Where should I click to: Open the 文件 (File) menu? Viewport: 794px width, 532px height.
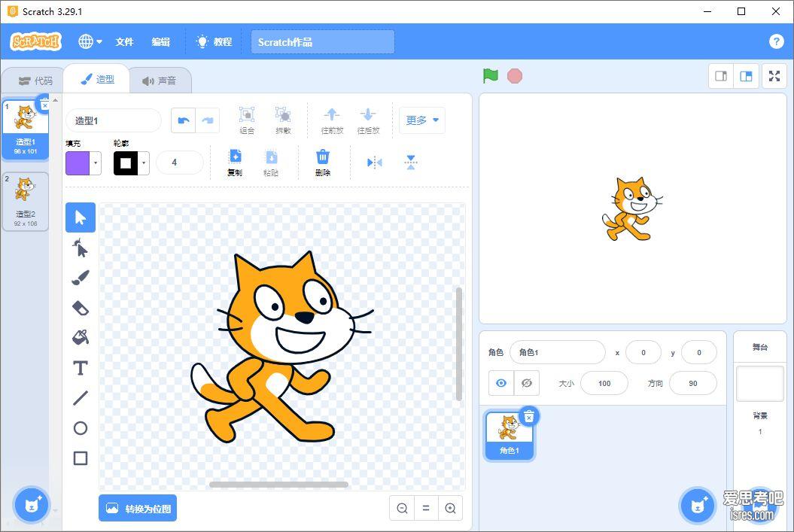point(124,41)
